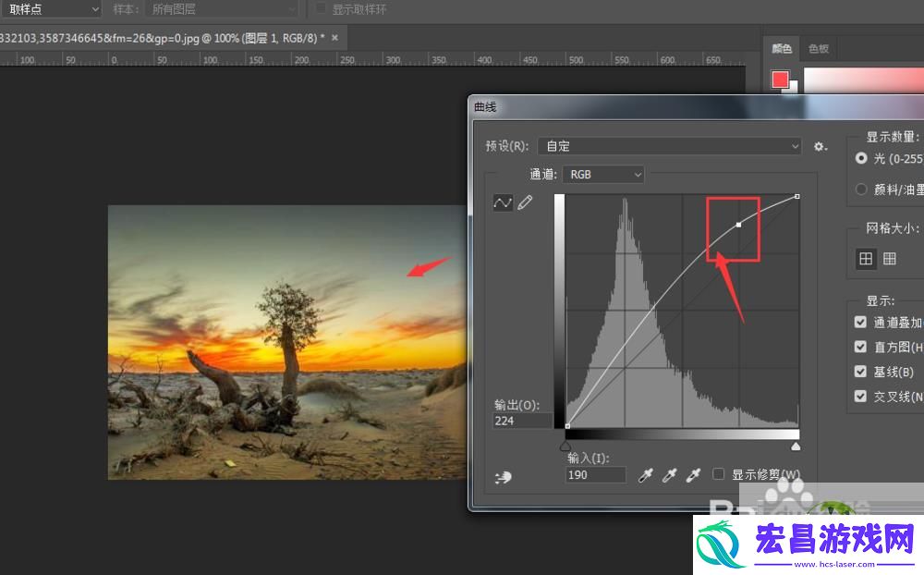Click the background color swatch

[x=793, y=87]
